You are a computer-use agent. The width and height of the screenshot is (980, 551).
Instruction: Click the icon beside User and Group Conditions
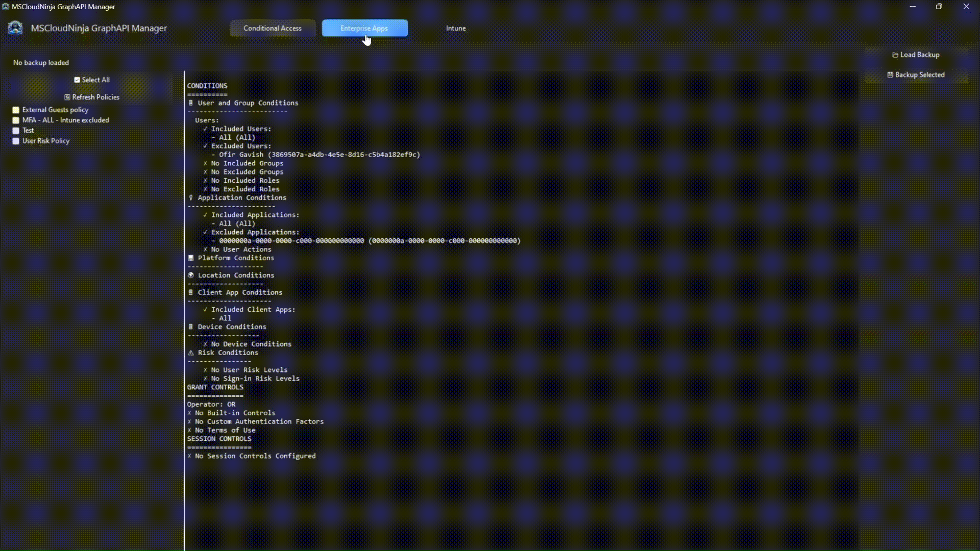(191, 103)
